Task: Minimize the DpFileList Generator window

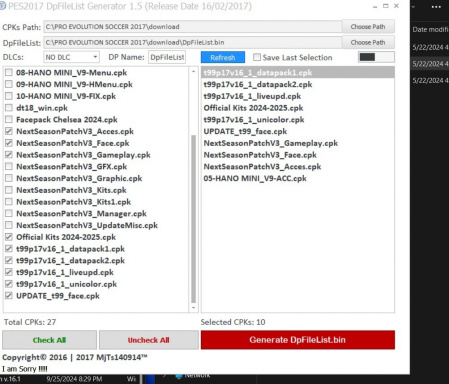Action: point(375,6)
